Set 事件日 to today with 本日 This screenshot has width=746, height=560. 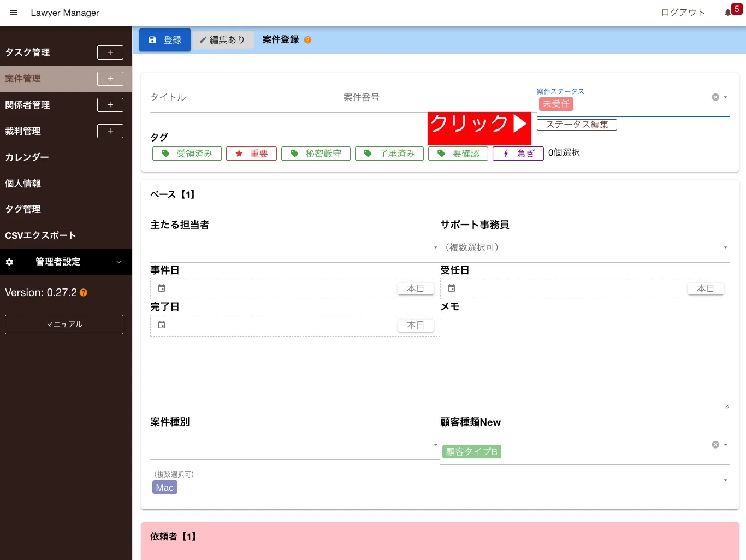pos(416,288)
